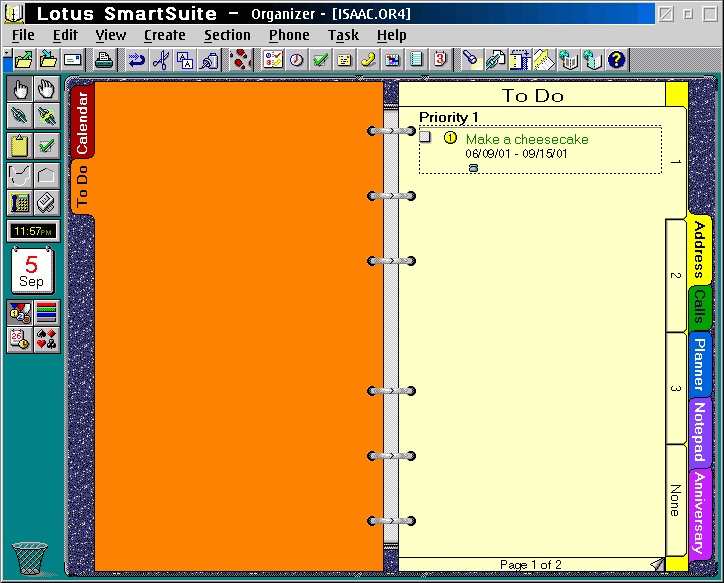Switch to the Notepad section tab
724x583 pixels.
click(x=700, y=432)
